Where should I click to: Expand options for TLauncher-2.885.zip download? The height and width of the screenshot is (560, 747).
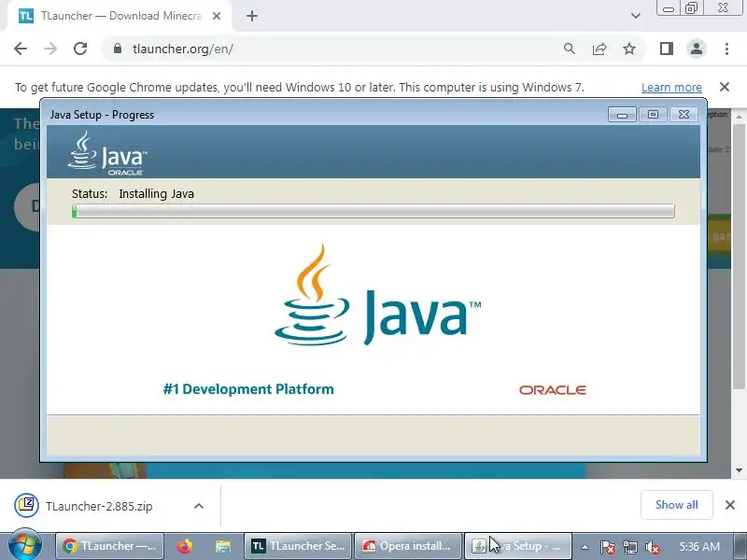(x=199, y=506)
